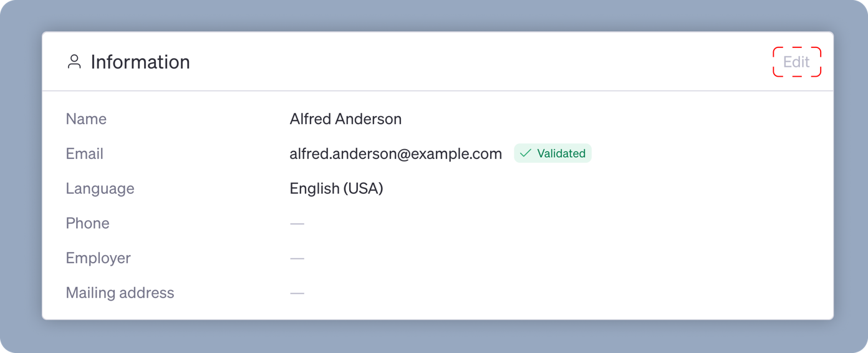Click the (USA) part of Language value

[363, 189]
